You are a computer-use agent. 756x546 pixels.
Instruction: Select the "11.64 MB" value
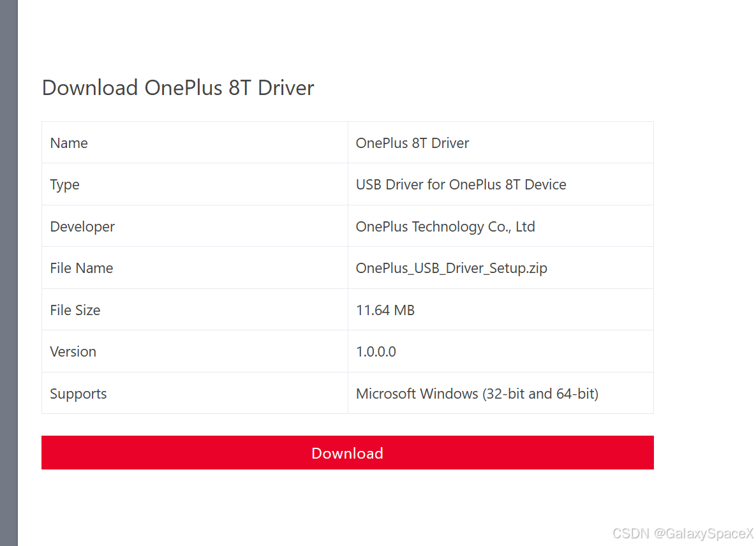(x=385, y=310)
